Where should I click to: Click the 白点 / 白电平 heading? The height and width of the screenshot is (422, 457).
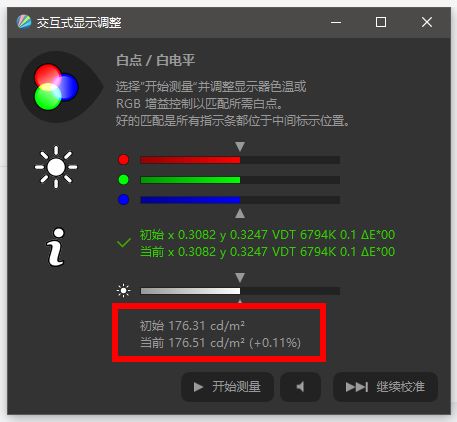coord(155,61)
